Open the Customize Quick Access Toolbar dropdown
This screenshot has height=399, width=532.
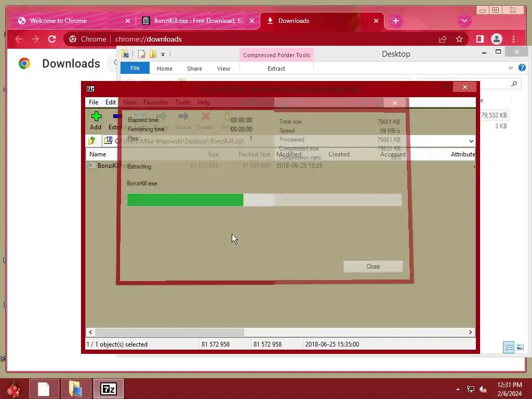click(x=163, y=54)
